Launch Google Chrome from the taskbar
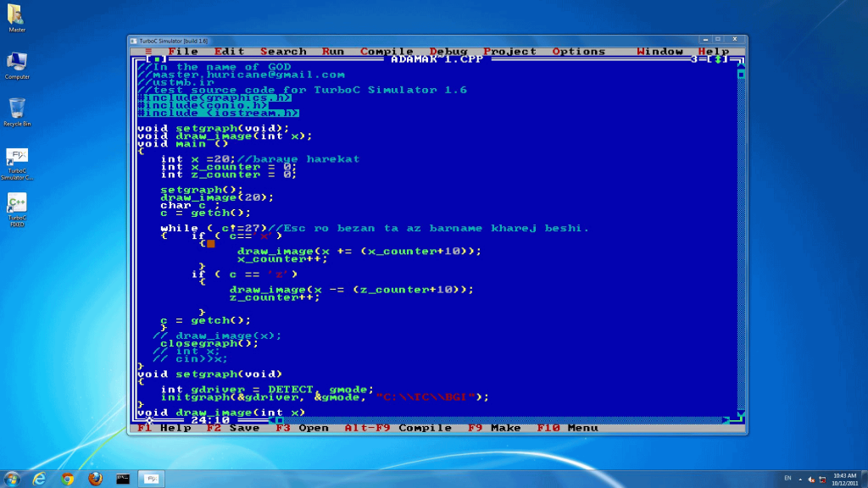 (x=66, y=478)
